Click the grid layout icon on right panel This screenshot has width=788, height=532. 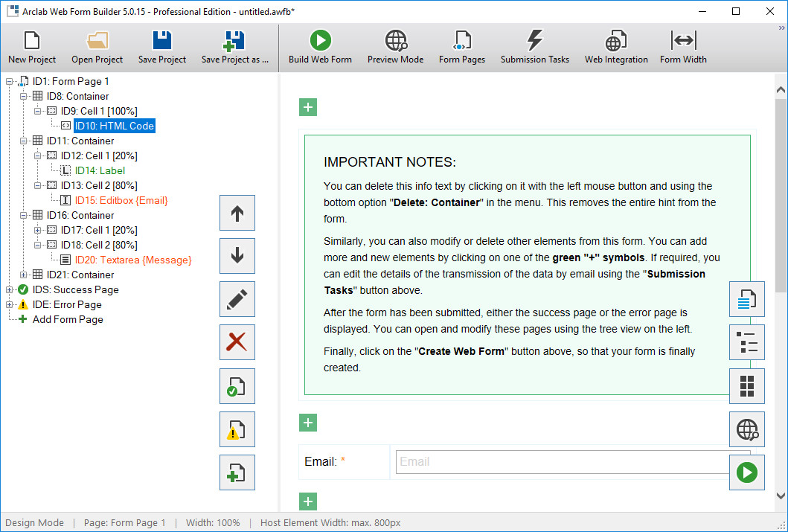tap(747, 385)
